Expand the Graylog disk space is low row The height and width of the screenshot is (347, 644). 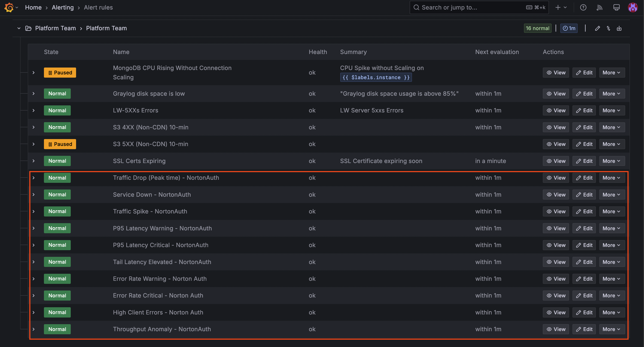coord(33,93)
